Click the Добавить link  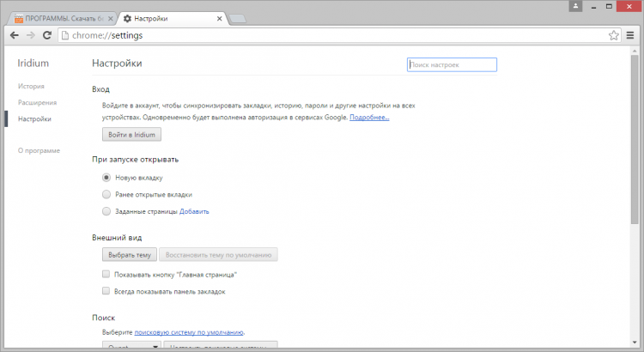coord(194,211)
